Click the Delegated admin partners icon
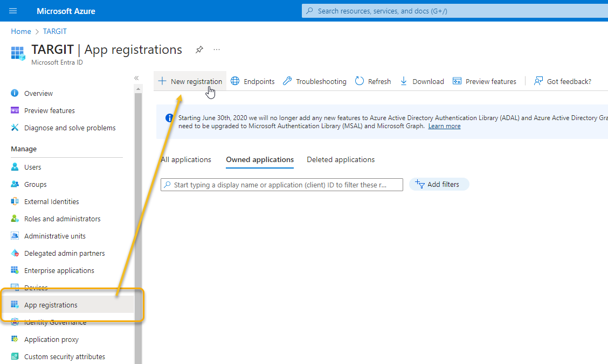Screen dimensions: 608x364 click(x=15, y=253)
